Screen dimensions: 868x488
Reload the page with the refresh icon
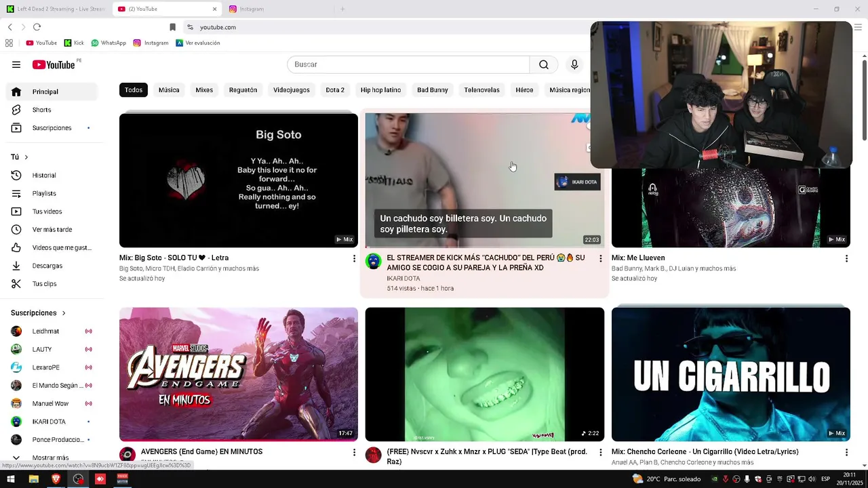pos(37,27)
